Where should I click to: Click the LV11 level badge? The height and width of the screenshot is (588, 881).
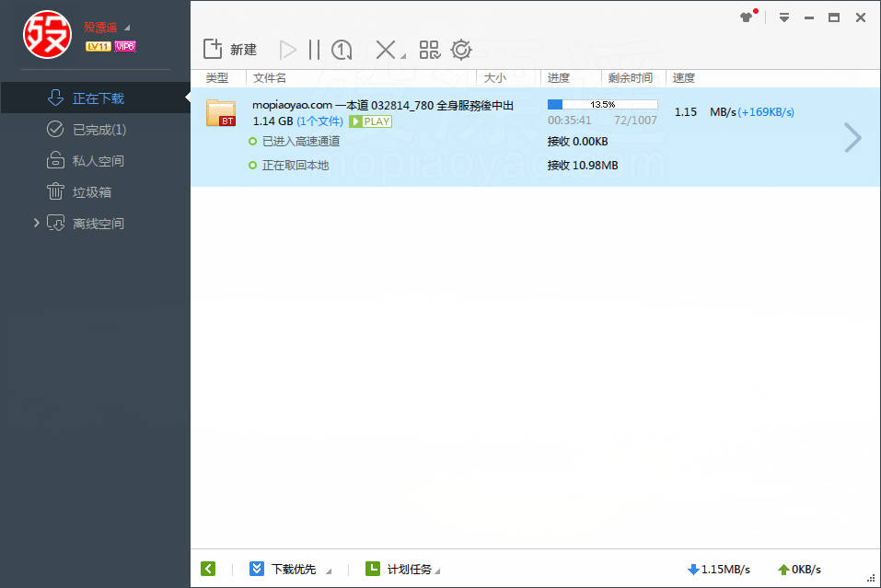(98, 47)
